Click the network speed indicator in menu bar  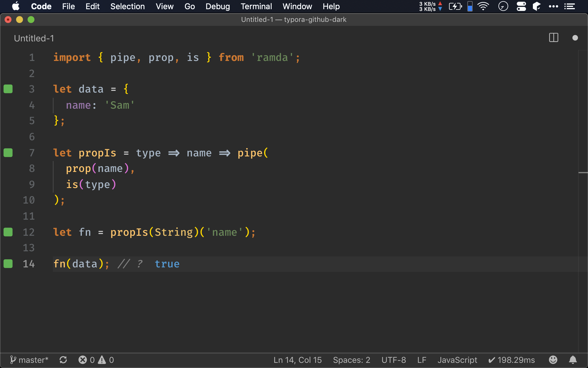pyautogui.click(x=430, y=6)
